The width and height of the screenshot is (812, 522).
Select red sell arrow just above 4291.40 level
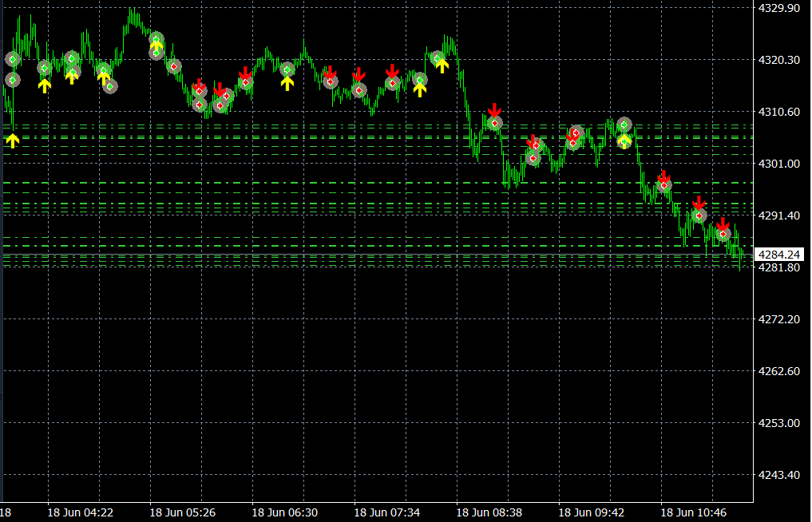[x=699, y=203]
